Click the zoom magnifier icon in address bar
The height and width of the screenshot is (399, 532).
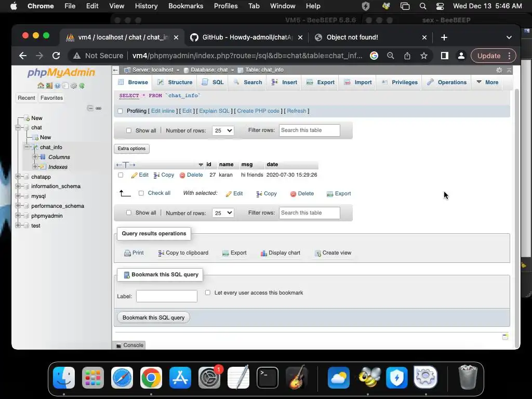[x=391, y=56]
